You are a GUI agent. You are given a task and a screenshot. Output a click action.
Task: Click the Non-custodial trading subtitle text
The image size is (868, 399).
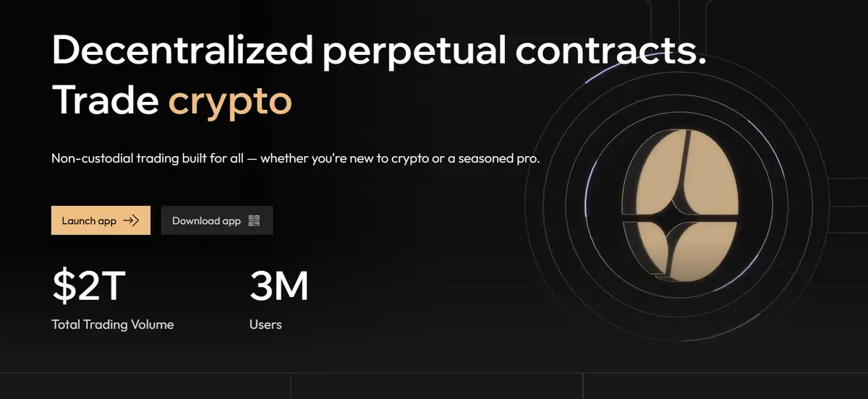click(295, 158)
